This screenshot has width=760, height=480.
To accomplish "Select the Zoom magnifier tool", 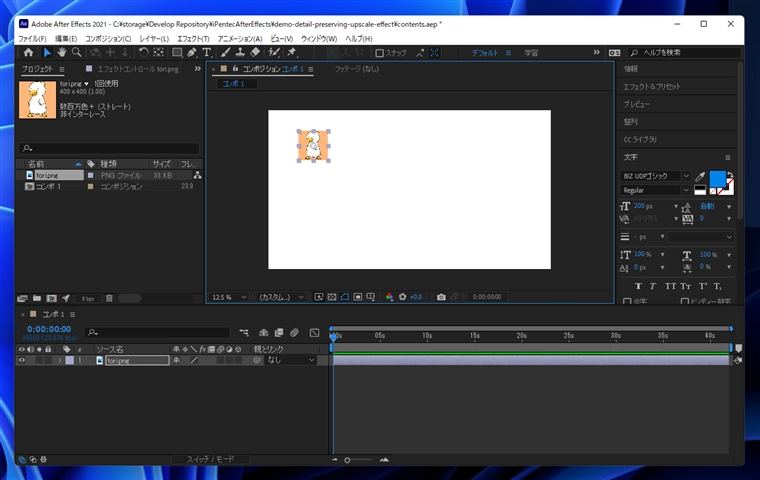I will [76, 52].
